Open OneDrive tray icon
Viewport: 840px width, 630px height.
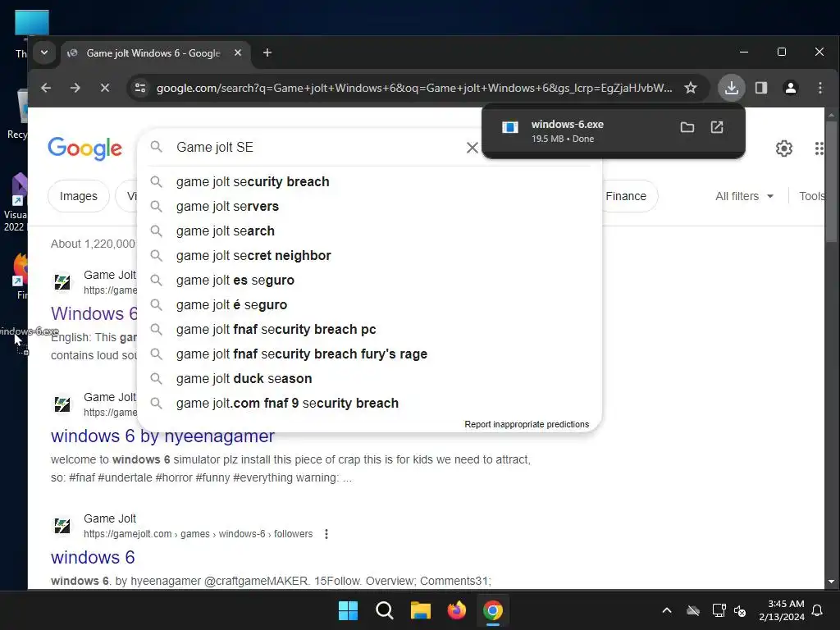coord(693,610)
